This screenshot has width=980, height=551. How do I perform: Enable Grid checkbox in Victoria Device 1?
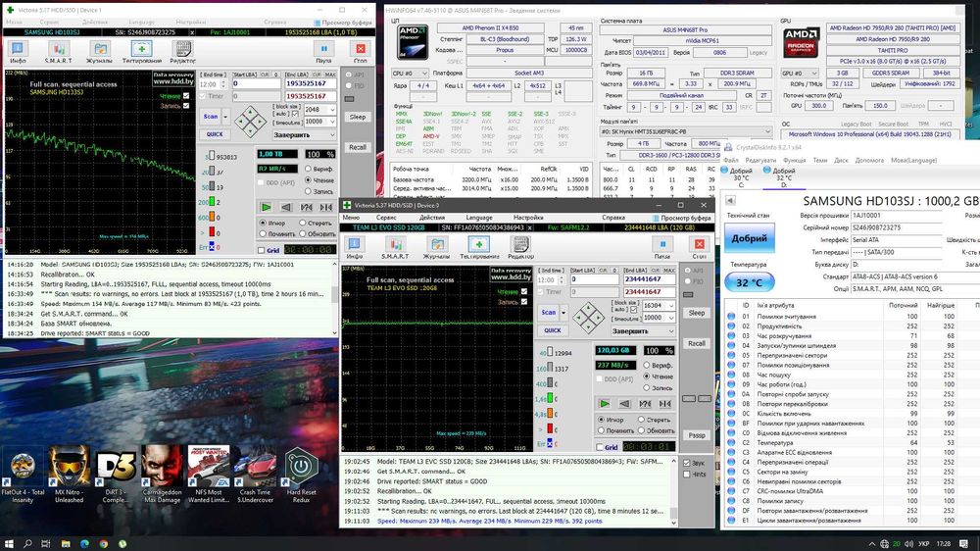[262, 250]
